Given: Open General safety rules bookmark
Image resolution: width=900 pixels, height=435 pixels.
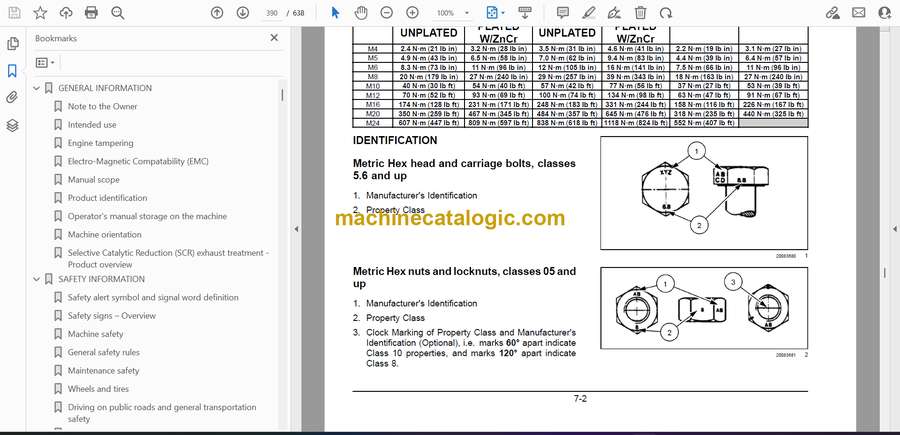Looking at the screenshot, I should (x=103, y=352).
